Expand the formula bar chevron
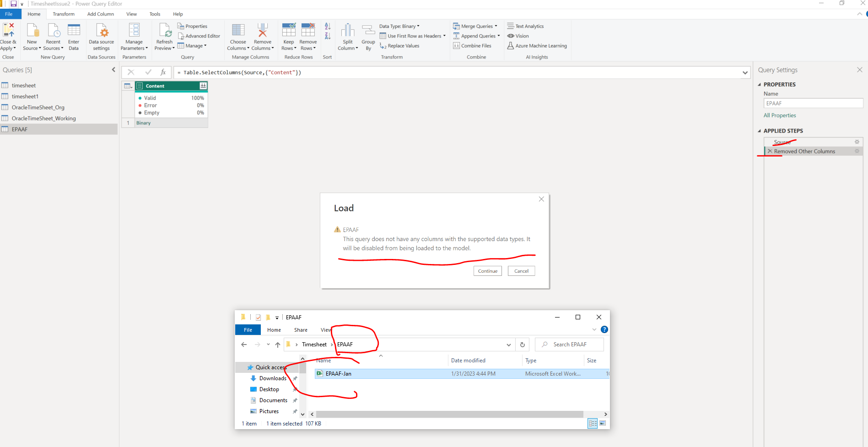 [x=745, y=73]
